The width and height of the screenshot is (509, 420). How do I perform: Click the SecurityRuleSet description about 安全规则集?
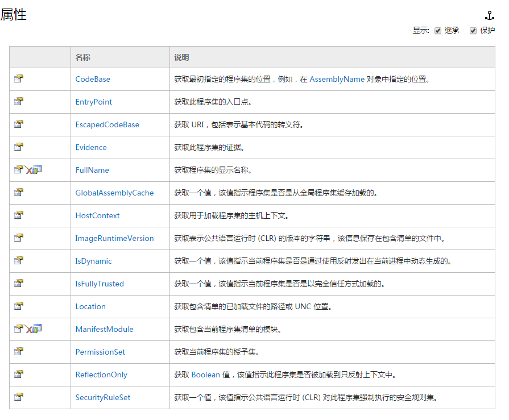pyautogui.click(x=306, y=397)
